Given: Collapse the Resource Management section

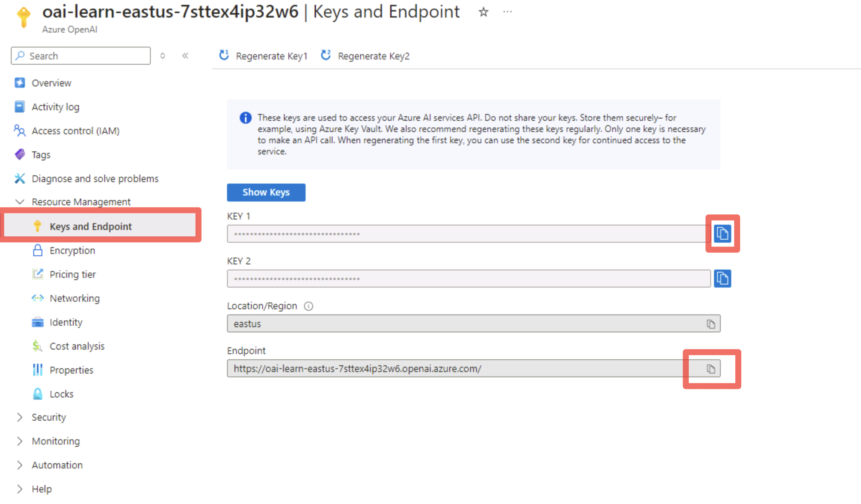Looking at the screenshot, I should tap(19, 202).
